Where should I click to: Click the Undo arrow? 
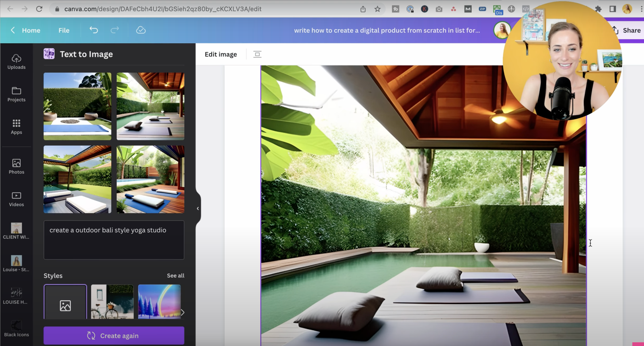click(x=94, y=30)
